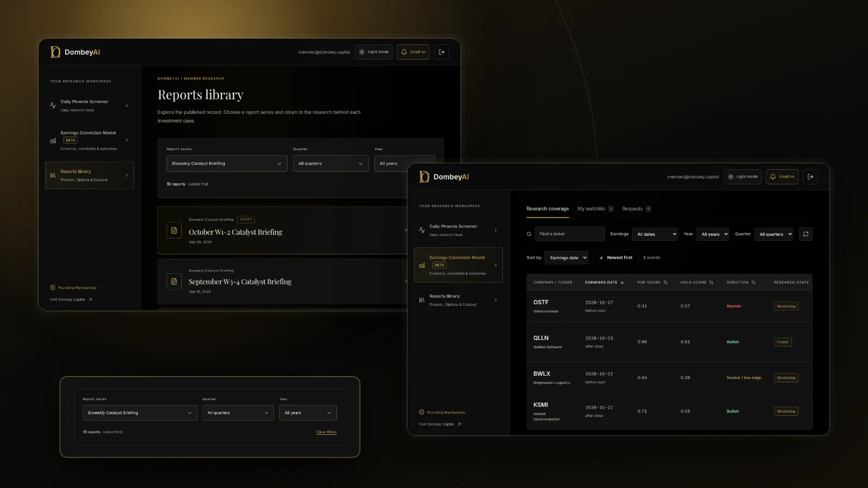The height and width of the screenshot is (488, 868).
Task: Click the Earnings Date column sort arrow
Action: (622, 282)
